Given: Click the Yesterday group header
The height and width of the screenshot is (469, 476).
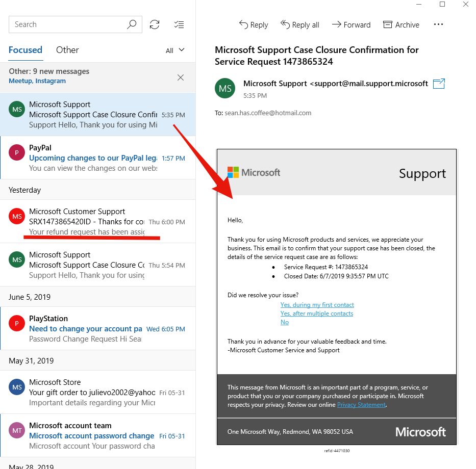Looking at the screenshot, I should (98, 190).
